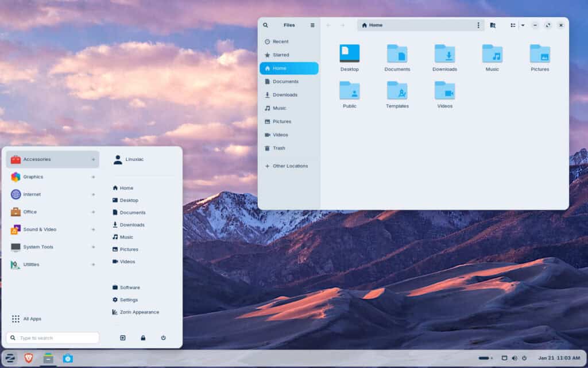This screenshot has width=588, height=368.
Task: Expand the Accessories category in the menu
Action: (52, 159)
